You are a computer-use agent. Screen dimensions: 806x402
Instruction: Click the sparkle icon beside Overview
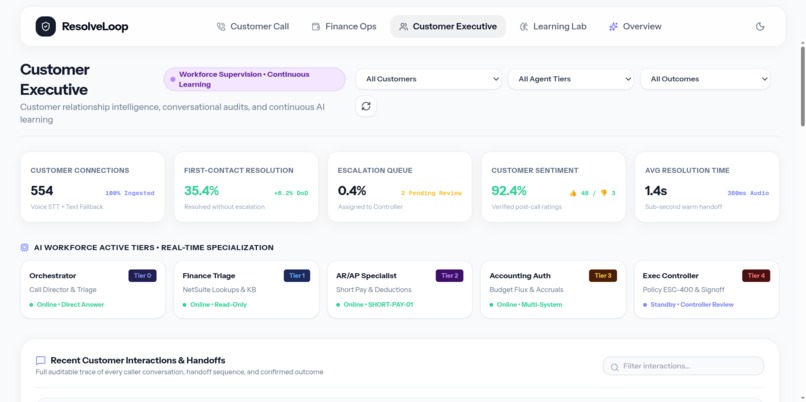pyautogui.click(x=613, y=27)
